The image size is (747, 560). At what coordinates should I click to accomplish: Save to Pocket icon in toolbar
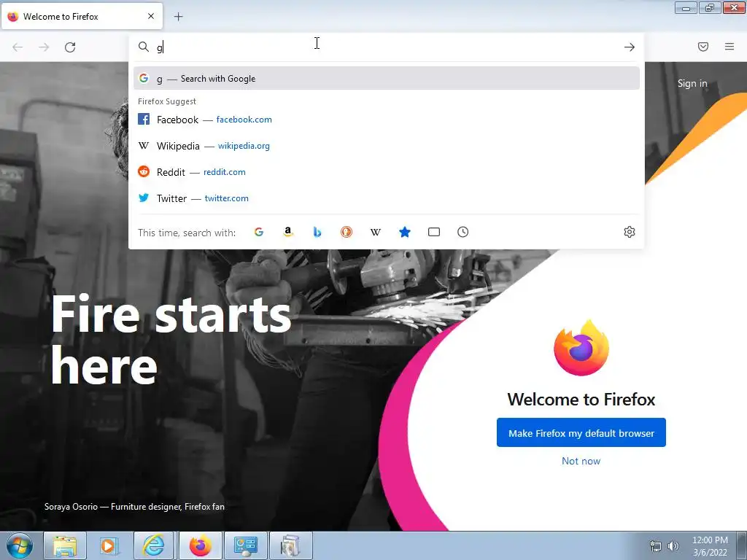703,47
